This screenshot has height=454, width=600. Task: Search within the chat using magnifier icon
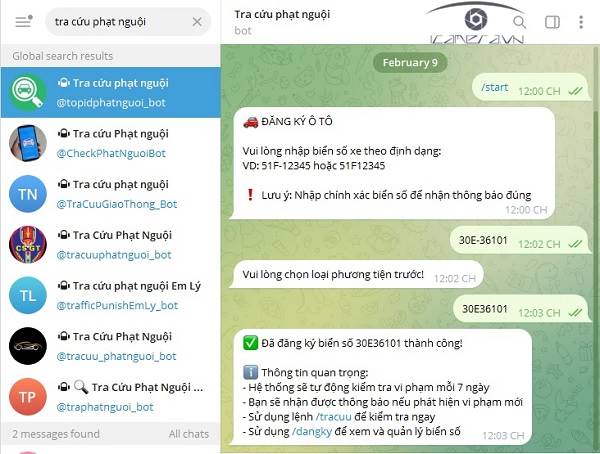[519, 22]
